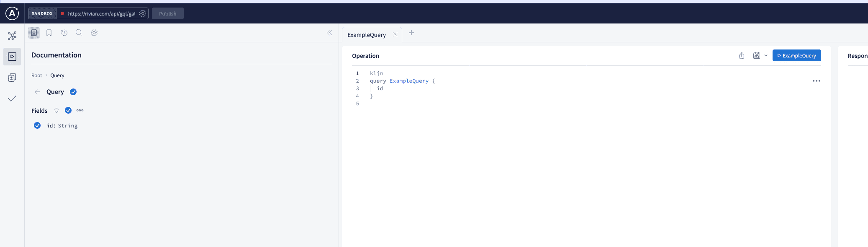The image size is (868, 247).
Task: Click Query in the breadcrumb
Action: 57,75
